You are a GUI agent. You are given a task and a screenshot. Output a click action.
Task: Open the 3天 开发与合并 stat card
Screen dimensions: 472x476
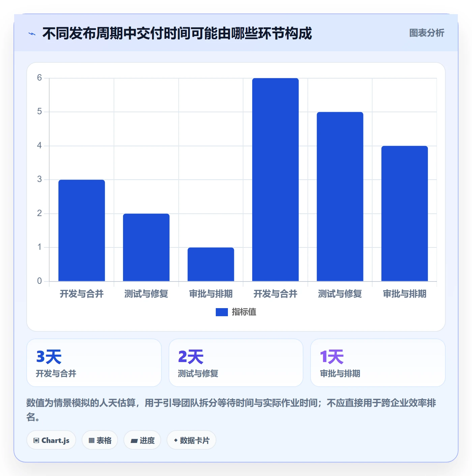(x=94, y=363)
